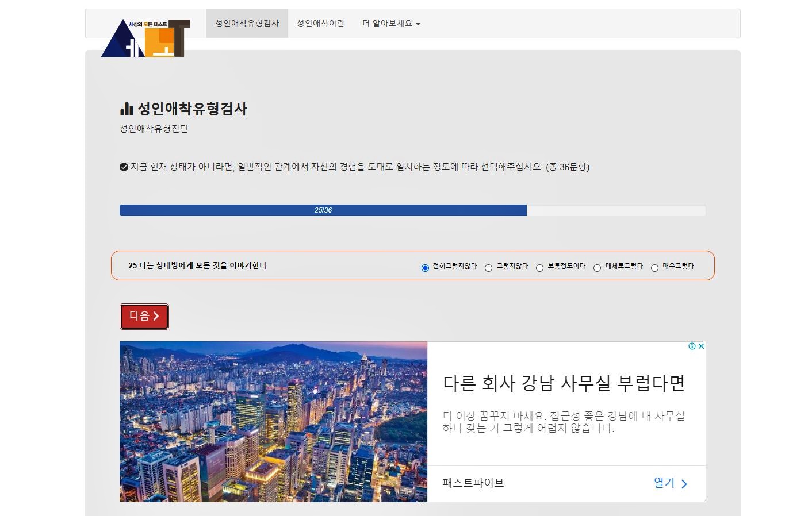
Task: Click the bar chart icon beside the title
Action: click(127, 109)
